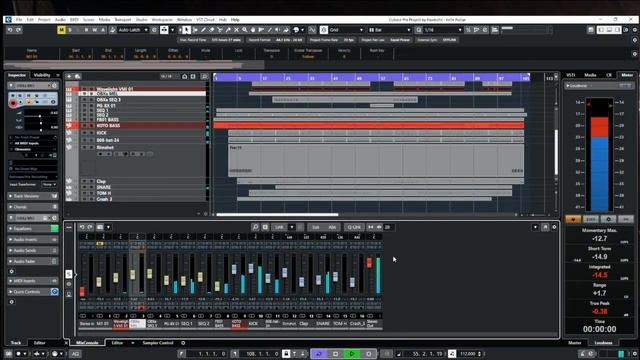Click the transport Stop button
The width and height of the screenshot is (640, 360).
point(336,354)
